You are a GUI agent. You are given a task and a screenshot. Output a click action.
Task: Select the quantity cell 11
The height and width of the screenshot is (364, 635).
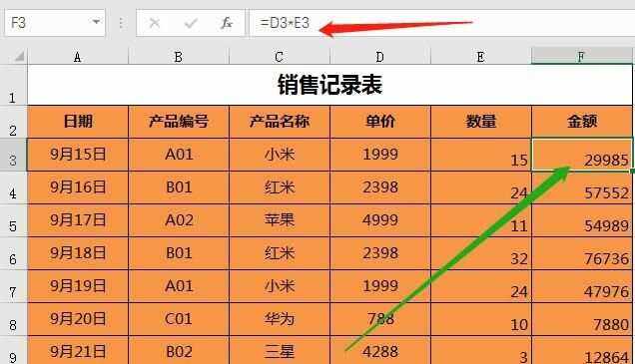[480, 220]
